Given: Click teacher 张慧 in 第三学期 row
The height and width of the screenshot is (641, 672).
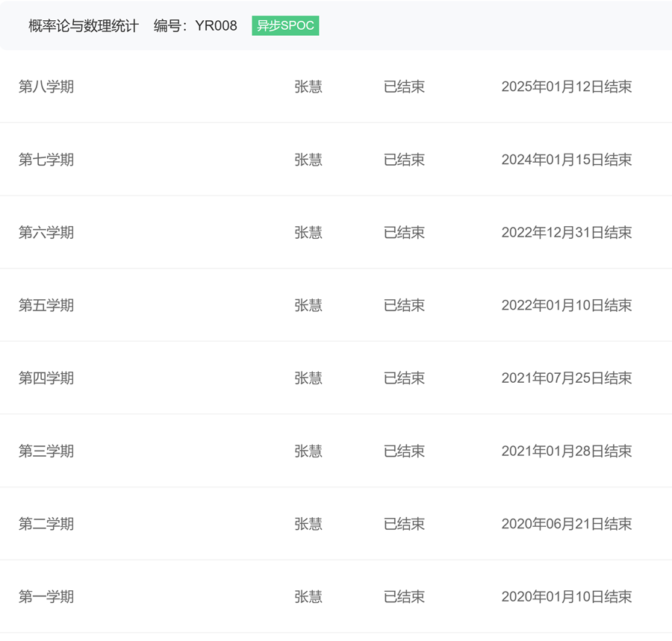Looking at the screenshot, I should point(308,451).
